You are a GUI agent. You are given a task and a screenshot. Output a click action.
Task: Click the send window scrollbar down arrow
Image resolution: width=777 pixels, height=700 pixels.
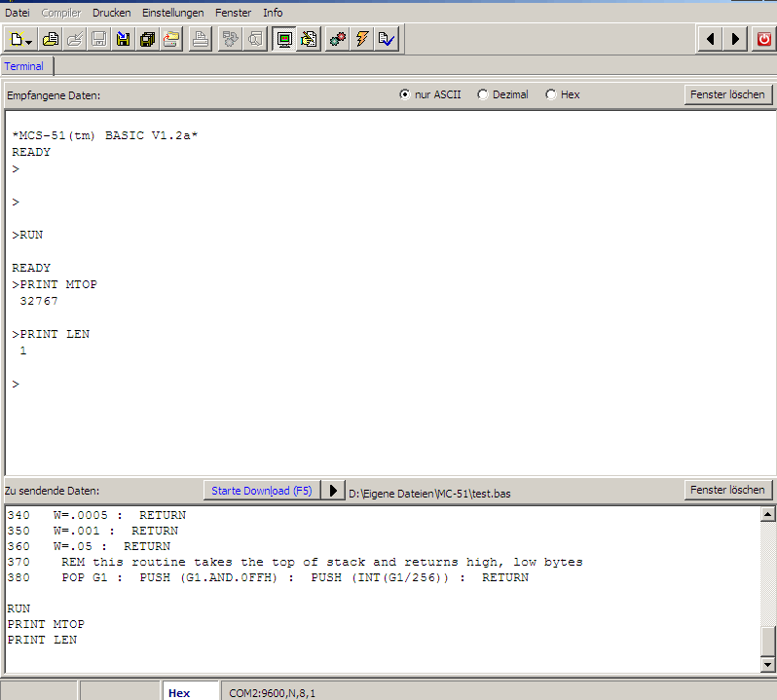coord(767,664)
